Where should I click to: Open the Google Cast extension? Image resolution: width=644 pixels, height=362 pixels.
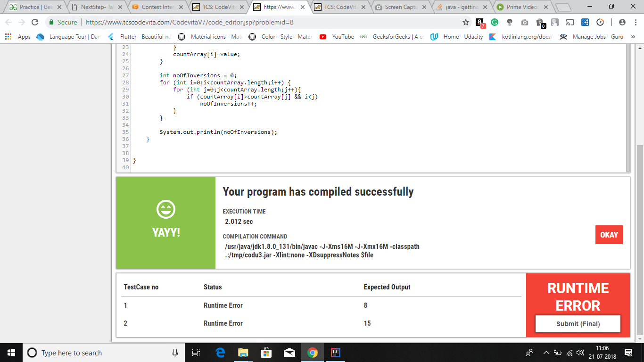click(570, 22)
